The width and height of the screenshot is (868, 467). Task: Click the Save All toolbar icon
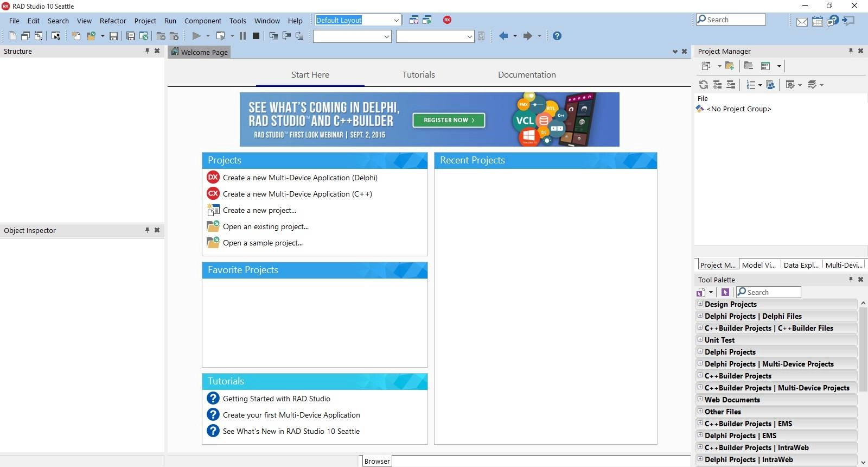pos(131,36)
